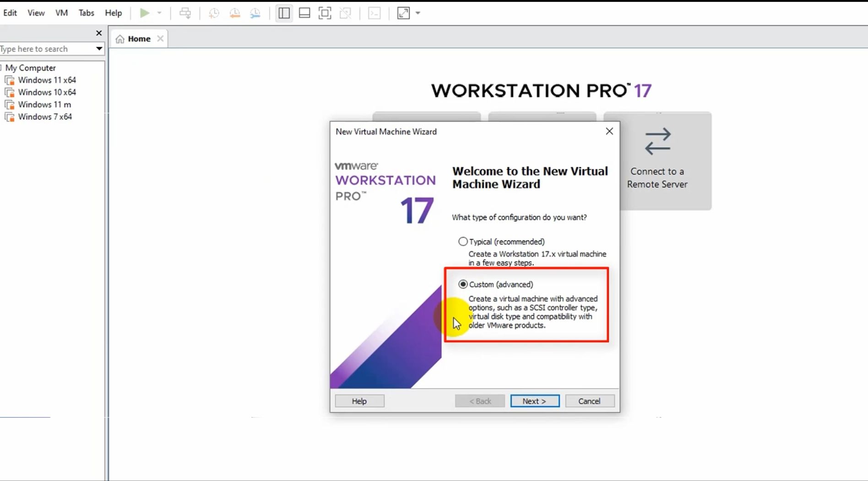Open the library search filter dropdown
868x481 pixels.
[x=99, y=49]
